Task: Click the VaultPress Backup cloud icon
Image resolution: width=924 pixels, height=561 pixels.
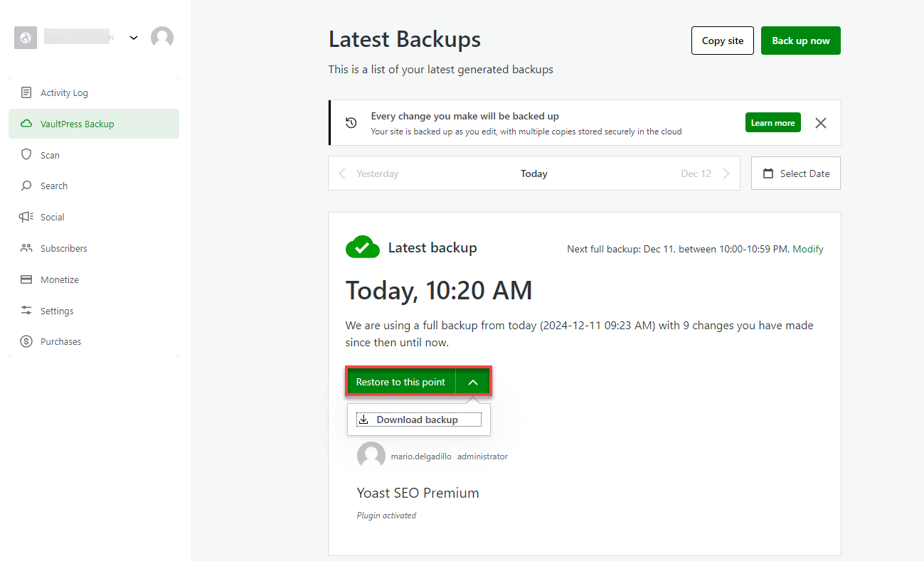Action: tap(27, 123)
